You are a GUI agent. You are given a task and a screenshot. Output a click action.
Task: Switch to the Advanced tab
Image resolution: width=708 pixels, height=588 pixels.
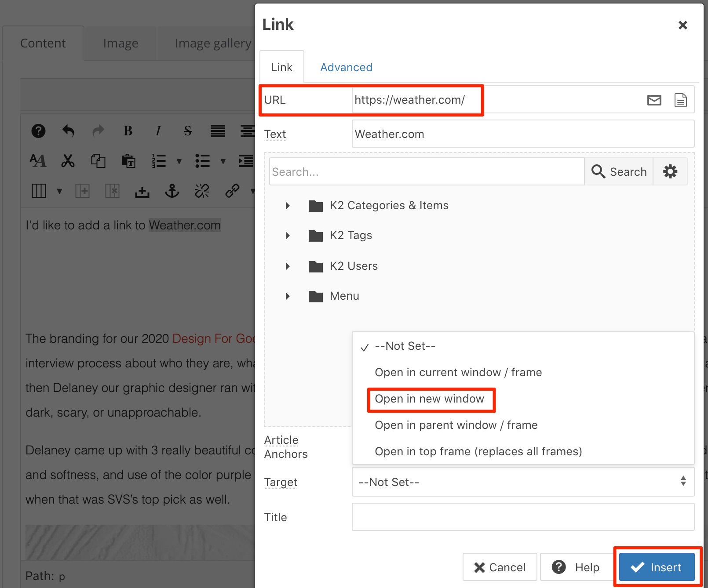346,67
